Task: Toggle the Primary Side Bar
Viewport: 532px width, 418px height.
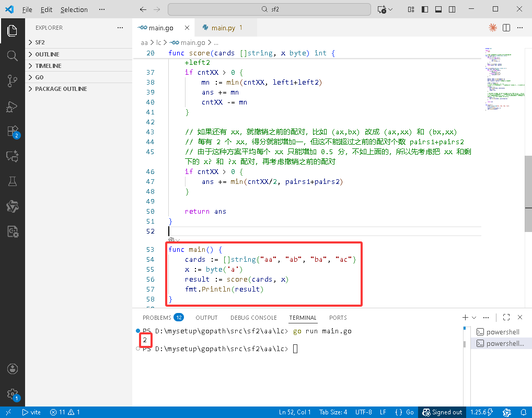Action: click(425, 9)
